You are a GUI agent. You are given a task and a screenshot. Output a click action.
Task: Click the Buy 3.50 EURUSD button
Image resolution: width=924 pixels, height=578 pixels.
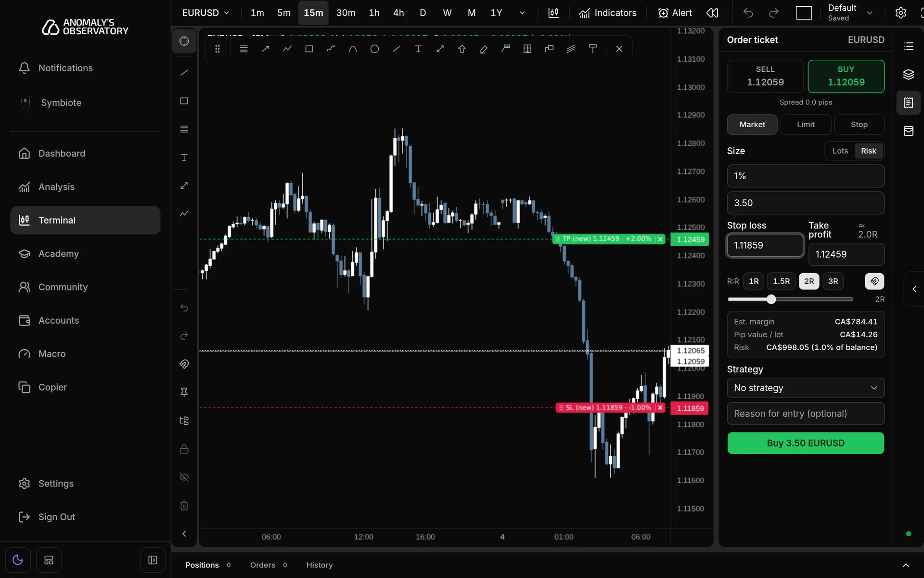[805, 443]
